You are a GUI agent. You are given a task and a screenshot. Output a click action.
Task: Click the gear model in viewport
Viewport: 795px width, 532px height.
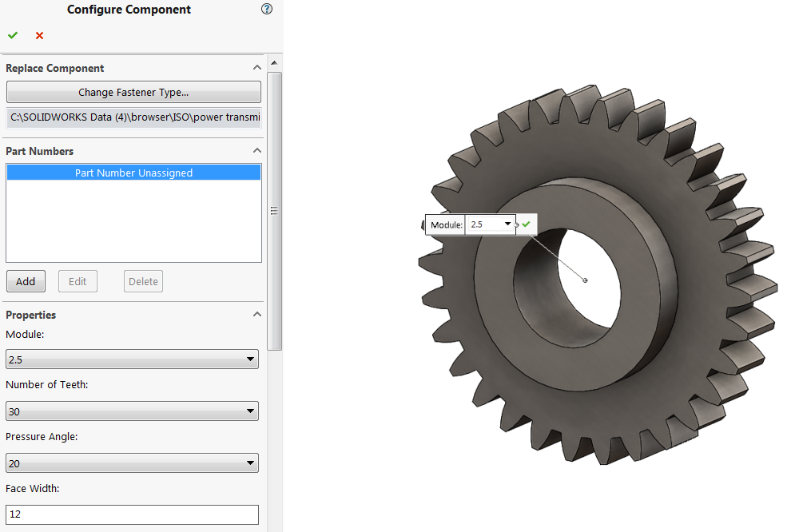click(598, 274)
